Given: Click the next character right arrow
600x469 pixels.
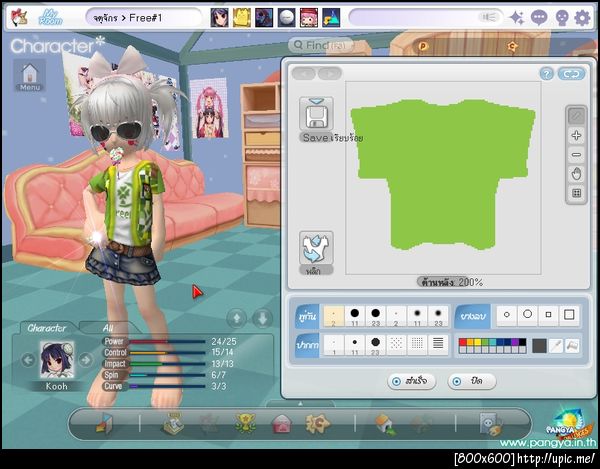Looking at the screenshot, I should (x=86, y=360).
